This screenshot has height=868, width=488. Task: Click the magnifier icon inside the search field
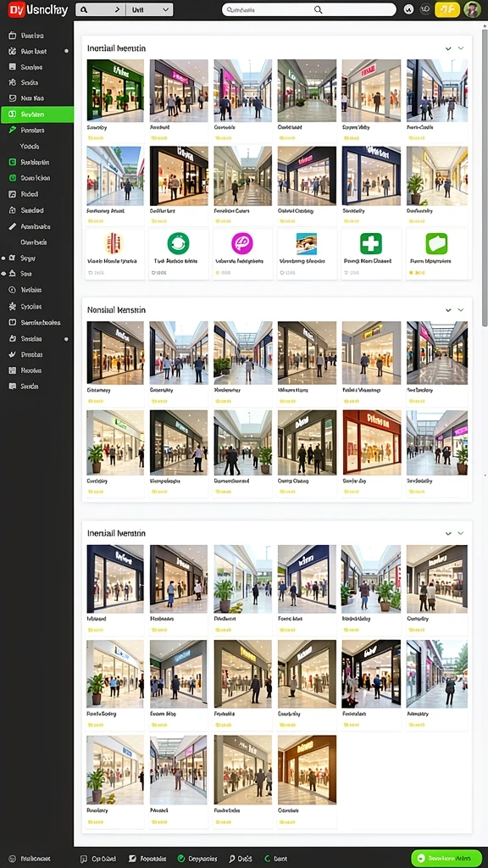319,9
